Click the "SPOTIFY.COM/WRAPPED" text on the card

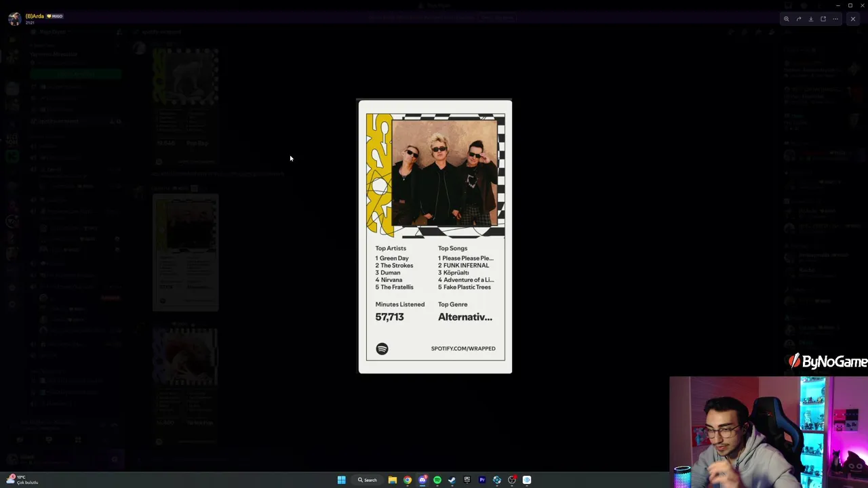pyautogui.click(x=463, y=348)
